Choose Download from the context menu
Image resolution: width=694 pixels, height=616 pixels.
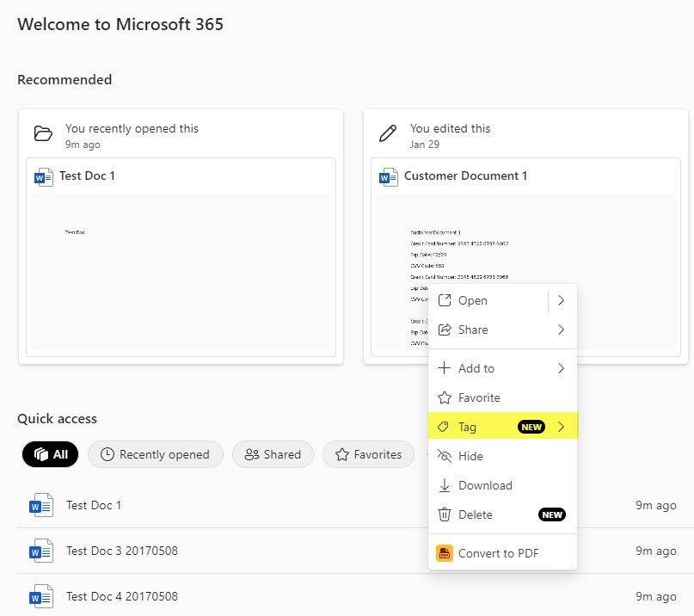[502, 485]
